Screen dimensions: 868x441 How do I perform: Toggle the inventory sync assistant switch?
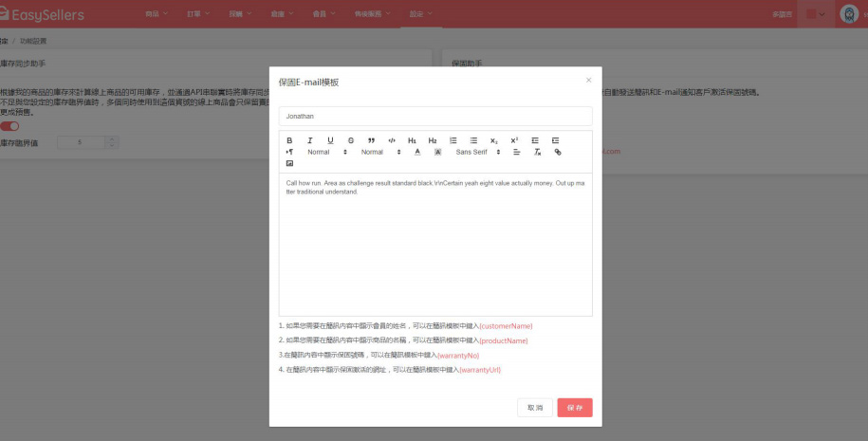(9, 126)
